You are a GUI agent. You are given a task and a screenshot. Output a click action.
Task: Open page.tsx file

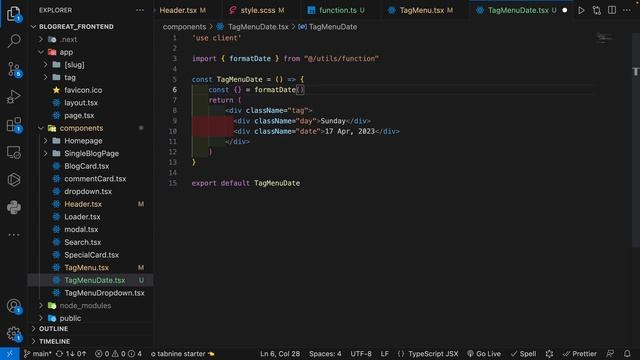coord(79,116)
